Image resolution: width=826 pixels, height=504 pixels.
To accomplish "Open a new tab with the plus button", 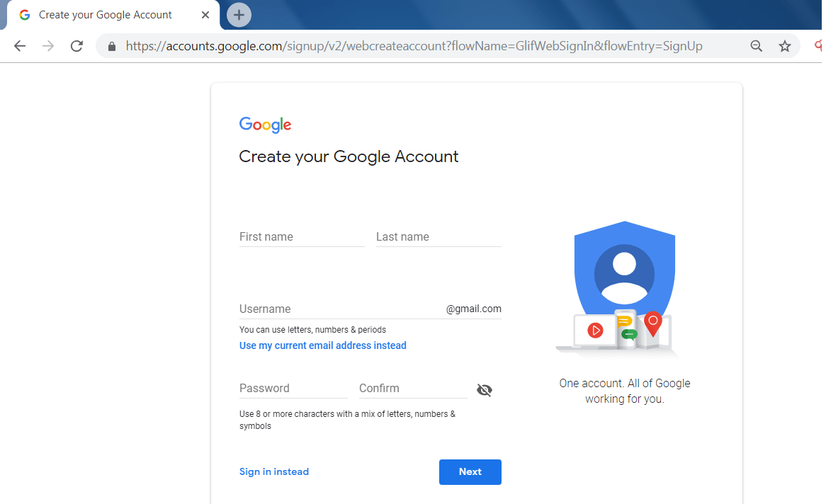I will 239,15.
